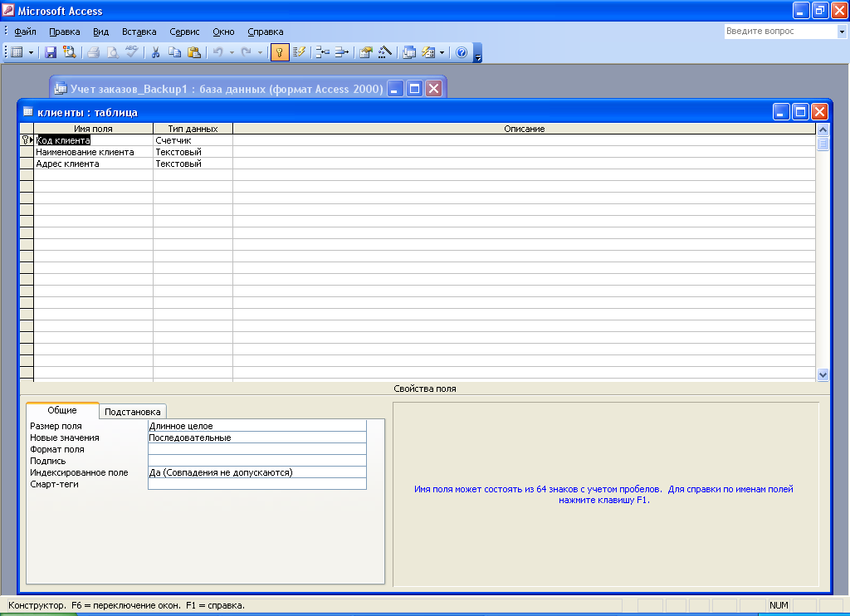Open the Redo history dropdown arrow
The width and height of the screenshot is (850, 616).
click(x=260, y=52)
